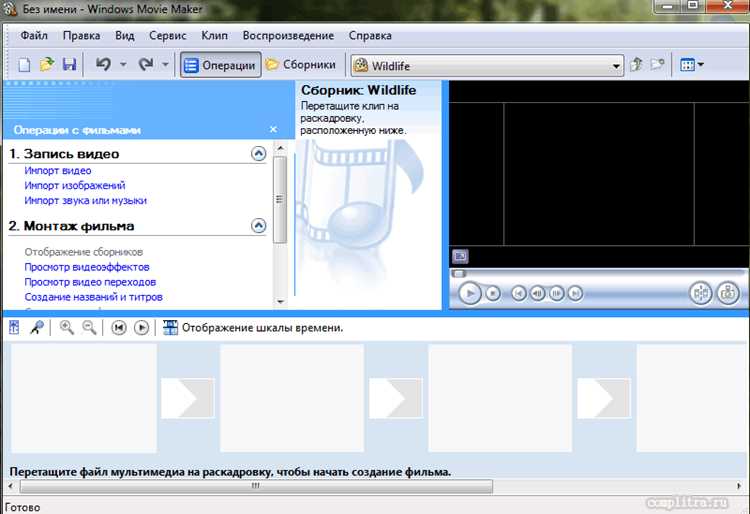This screenshot has height=514, width=750.
Task: Redo the action with the toolbar arrow
Action: (145, 64)
